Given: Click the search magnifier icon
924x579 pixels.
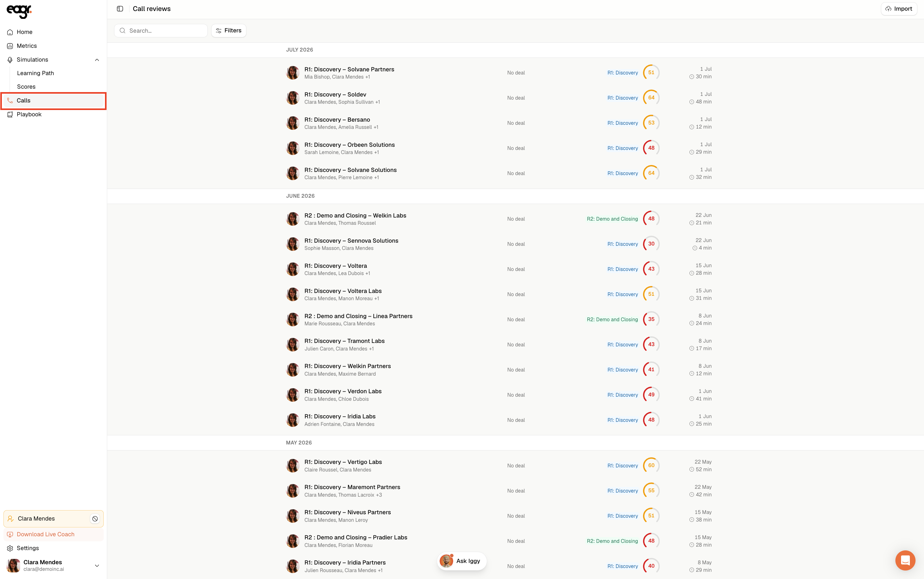Looking at the screenshot, I should click(123, 30).
